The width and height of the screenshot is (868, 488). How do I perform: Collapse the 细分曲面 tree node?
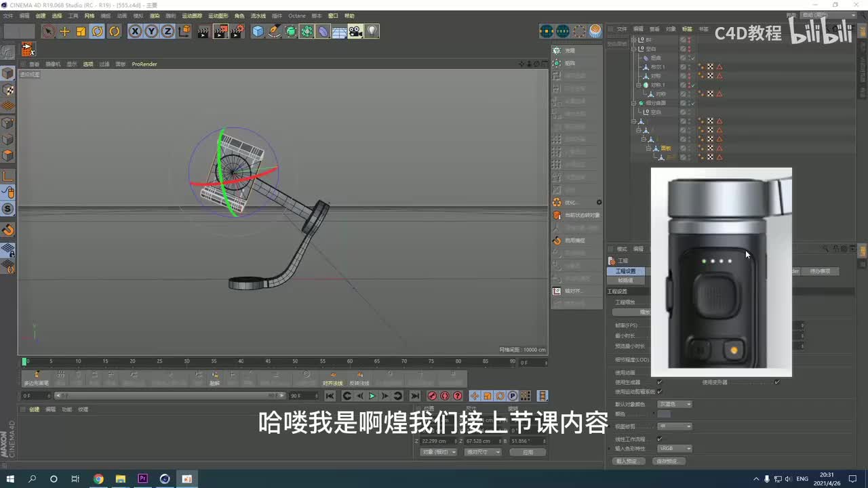[x=633, y=103]
